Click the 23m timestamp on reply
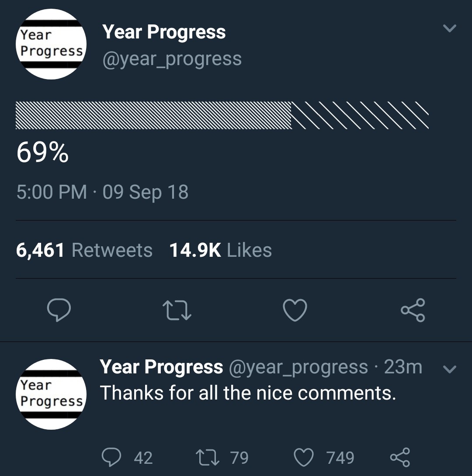 point(403,367)
